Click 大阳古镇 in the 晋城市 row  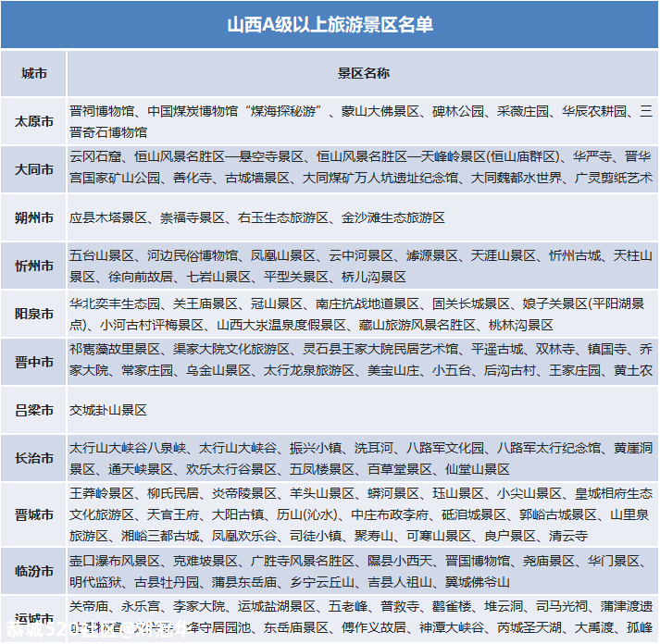[237, 514]
